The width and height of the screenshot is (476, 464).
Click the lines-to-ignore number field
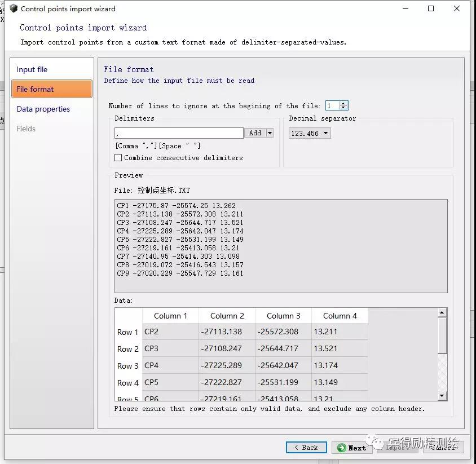click(332, 105)
